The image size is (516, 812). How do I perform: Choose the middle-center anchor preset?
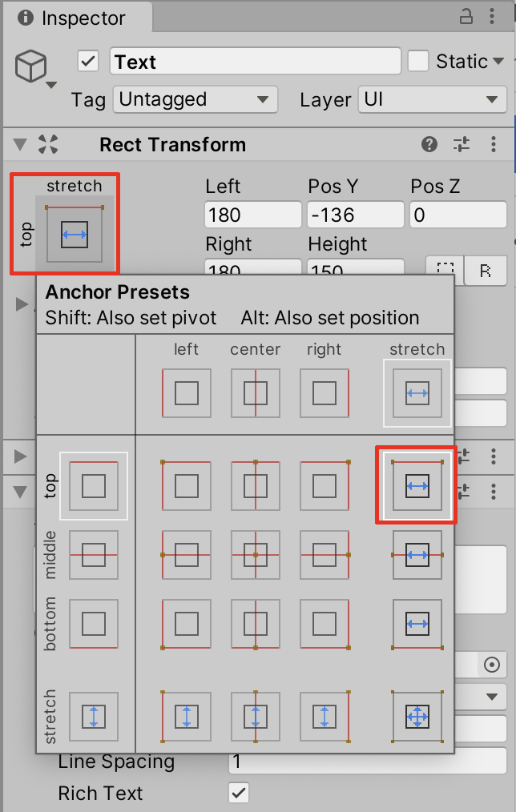[x=256, y=554]
